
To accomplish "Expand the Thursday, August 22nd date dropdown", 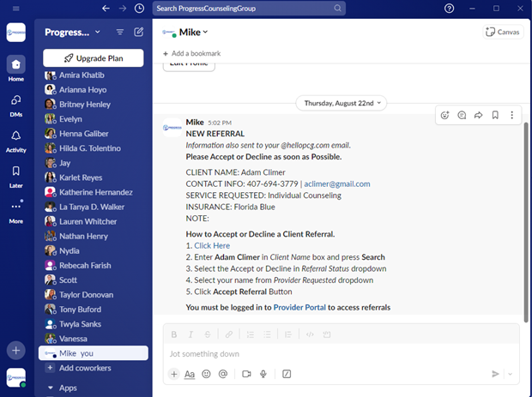I will 342,103.
